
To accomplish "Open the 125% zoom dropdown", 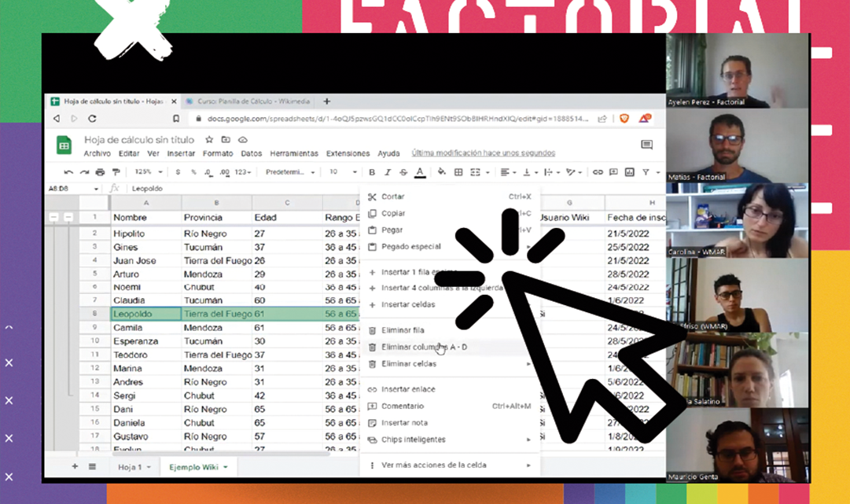I will [x=148, y=172].
